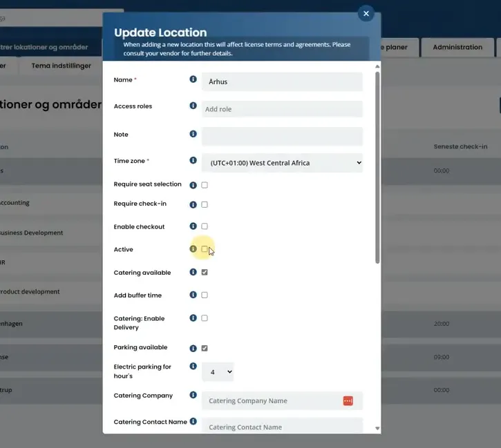Close the Update Location dialog
This screenshot has height=448, width=501.
coord(366,13)
